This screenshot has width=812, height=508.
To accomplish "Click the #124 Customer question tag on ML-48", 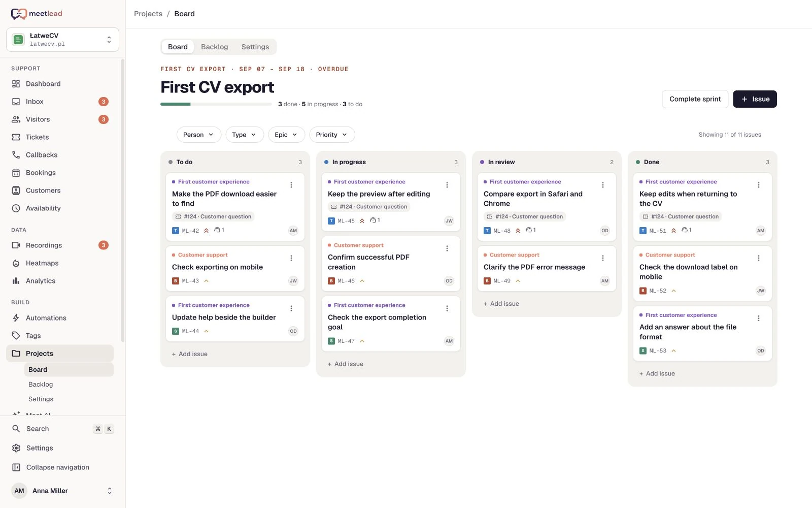I will (525, 216).
